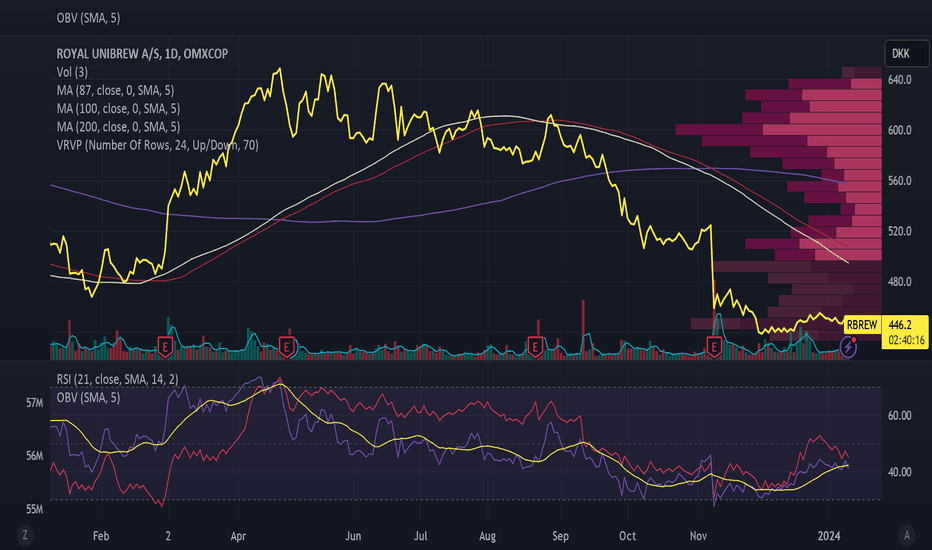Viewport: 932px width, 550px height.
Task: Click the 2024 label on time axis
Action: (829, 536)
